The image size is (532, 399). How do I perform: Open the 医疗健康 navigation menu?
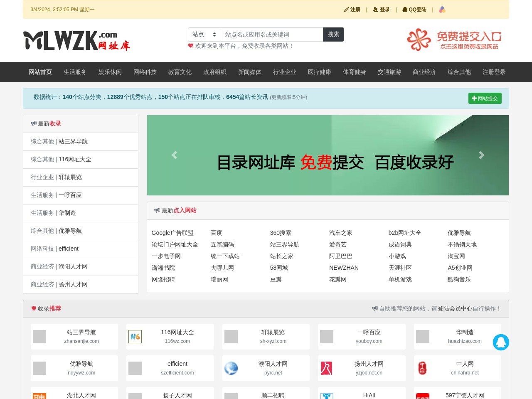[x=320, y=72]
